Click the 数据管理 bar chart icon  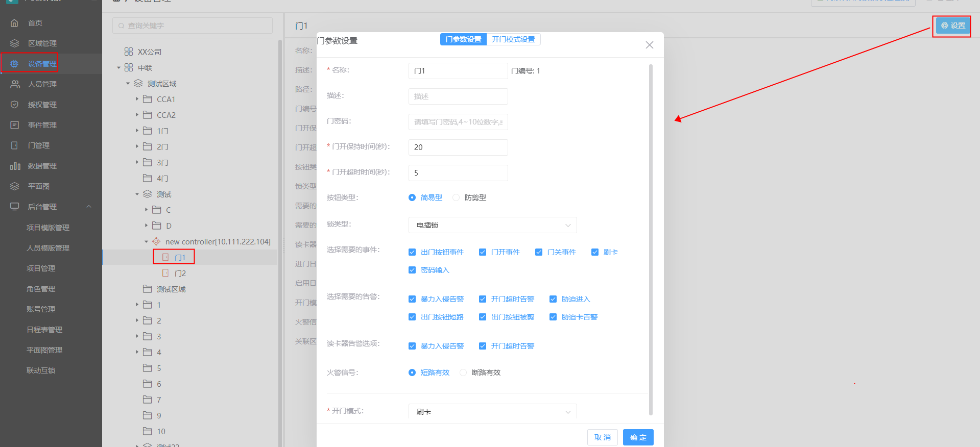point(15,166)
